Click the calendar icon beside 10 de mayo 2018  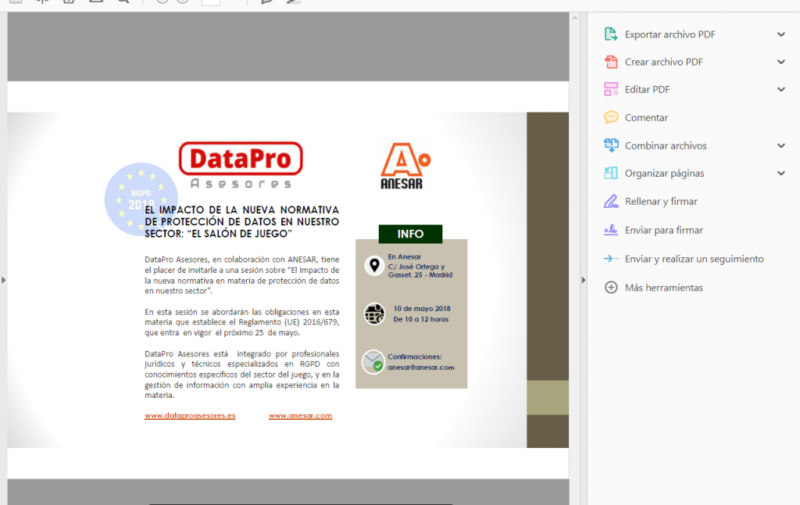pos(374,314)
